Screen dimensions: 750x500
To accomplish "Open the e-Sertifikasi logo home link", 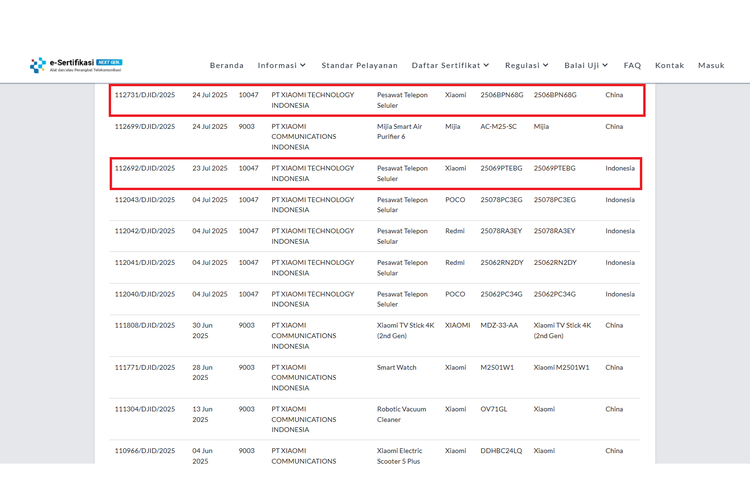I will [76, 65].
